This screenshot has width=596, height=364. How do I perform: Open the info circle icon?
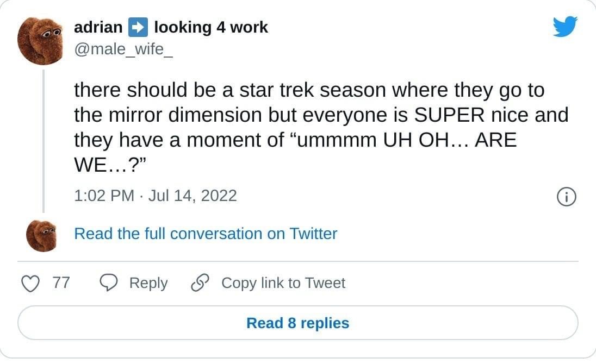(567, 196)
